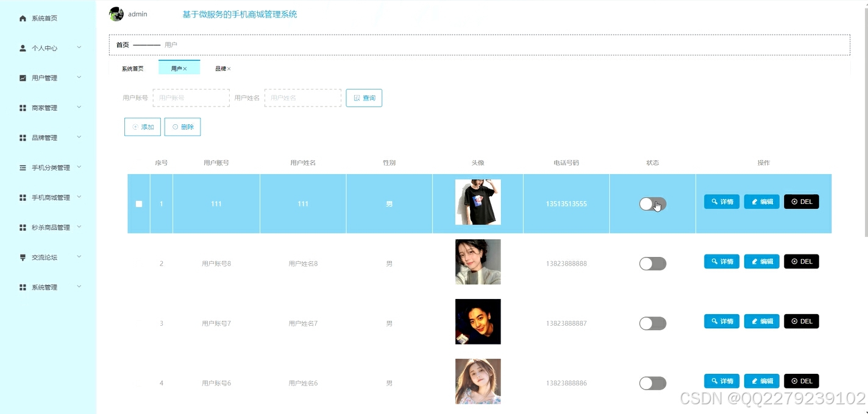Click the grid icon beside 秒杀商品管理

tap(23, 227)
